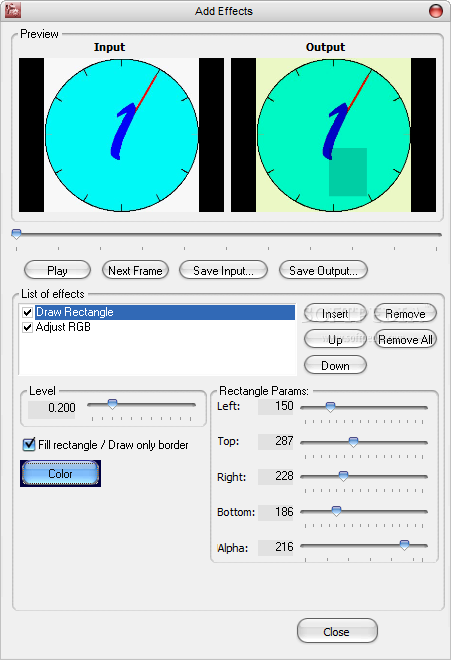Click the Left value field 150

pos(276,406)
